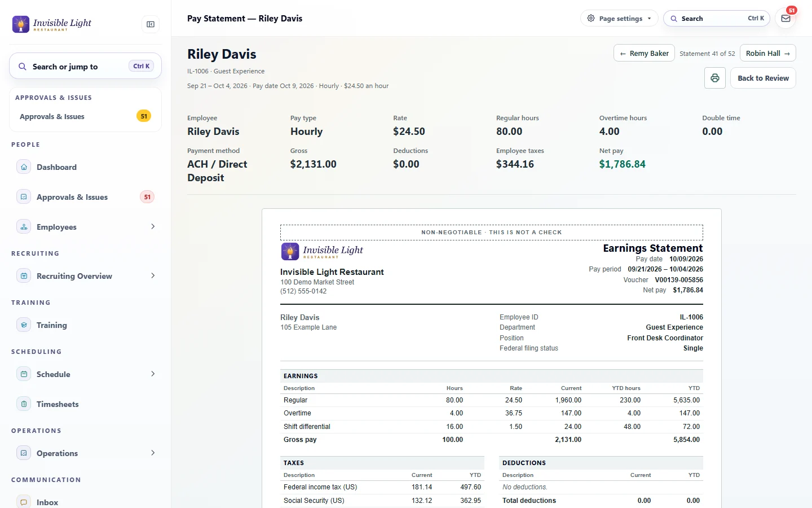Click the Gross value $2,131.00
The width and height of the screenshot is (812, 508).
pyautogui.click(x=314, y=164)
